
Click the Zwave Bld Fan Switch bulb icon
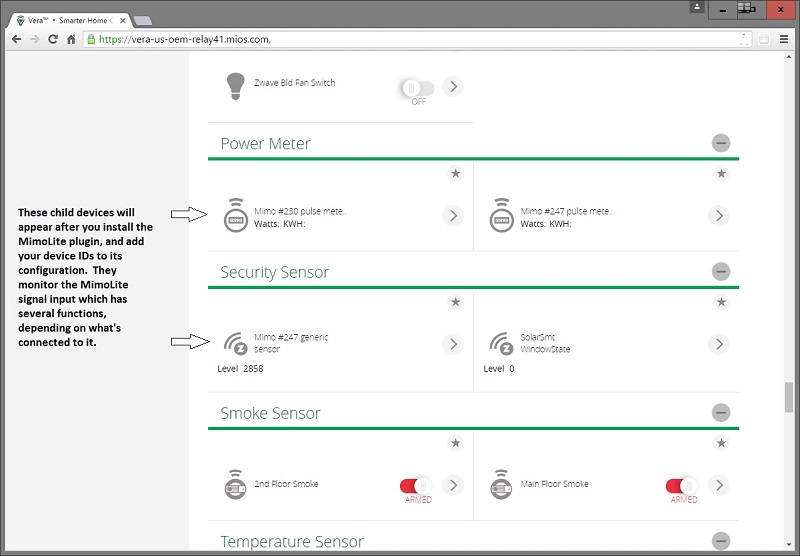235,86
